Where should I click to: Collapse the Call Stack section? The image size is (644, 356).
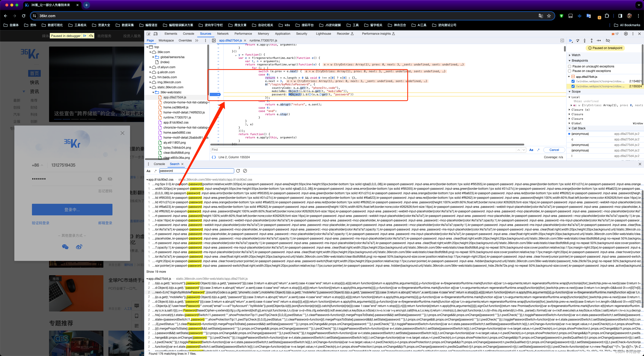[570, 128]
